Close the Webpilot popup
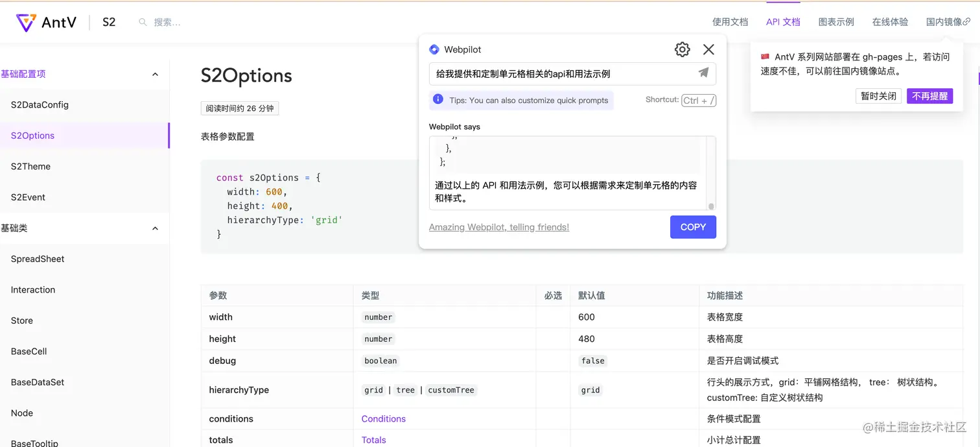 point(708,49)
